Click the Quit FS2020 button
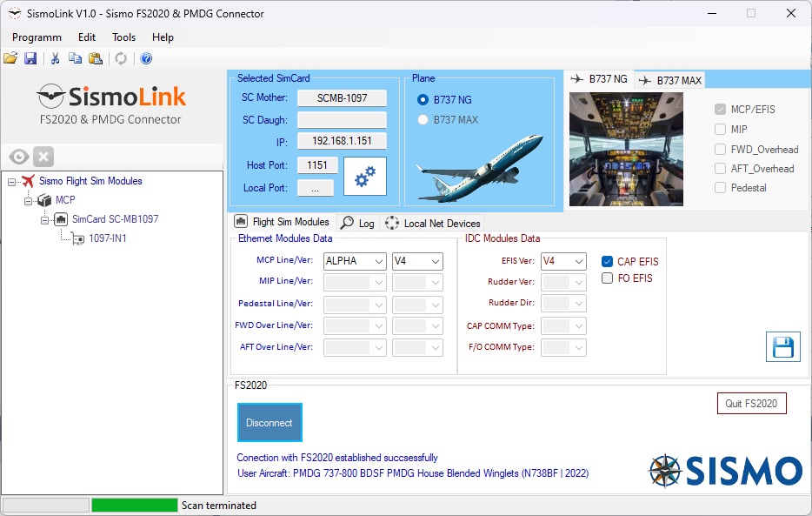Screen dimensions: 812x516 tap(751, 404)
